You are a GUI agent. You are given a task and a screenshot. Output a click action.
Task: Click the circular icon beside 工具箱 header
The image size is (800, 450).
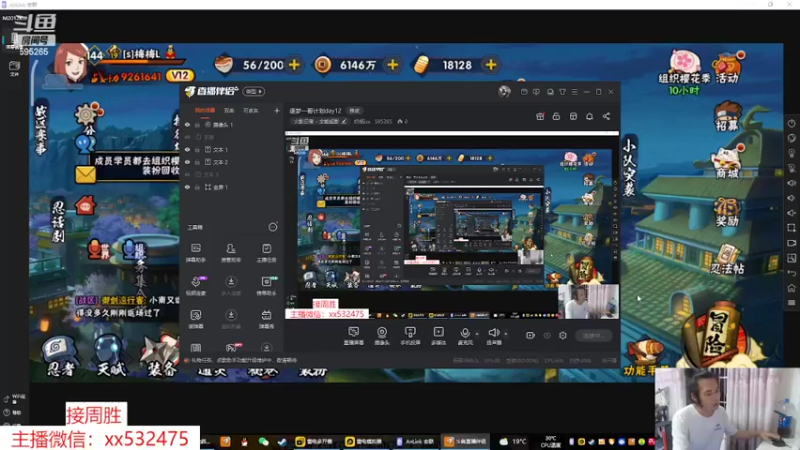tap(273, 227)
